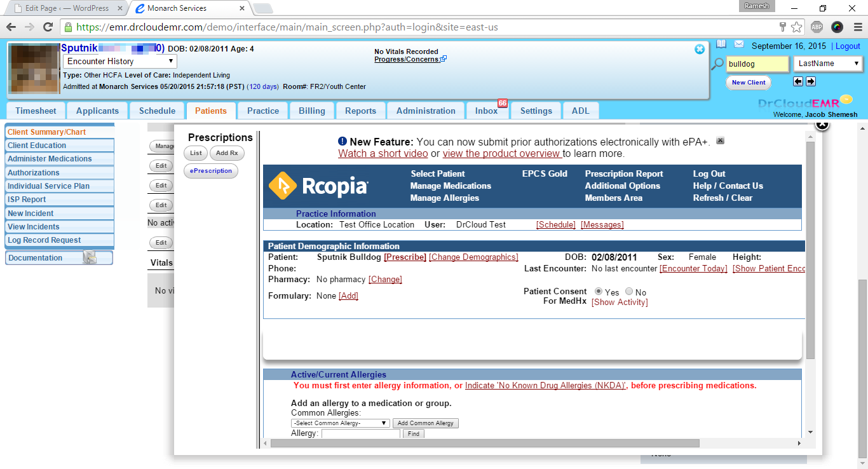
Task: Select Yes for Patient Consent
Action: [599, 292]
